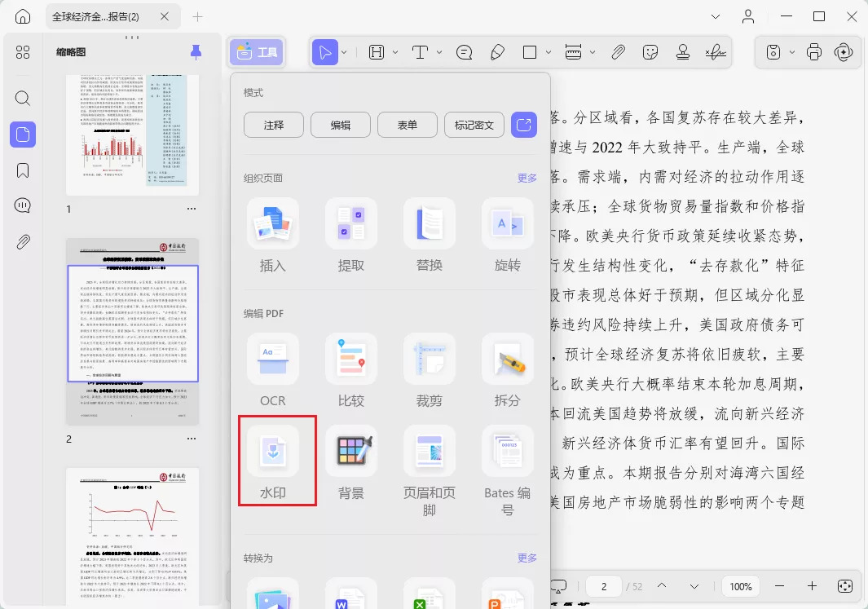Click 更多 next to 组织页面
The image size is (868, 609).
[527, 177]
